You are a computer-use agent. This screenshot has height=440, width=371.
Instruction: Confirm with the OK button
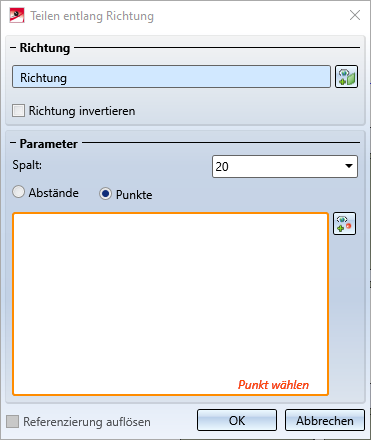[x=237, y=420]
